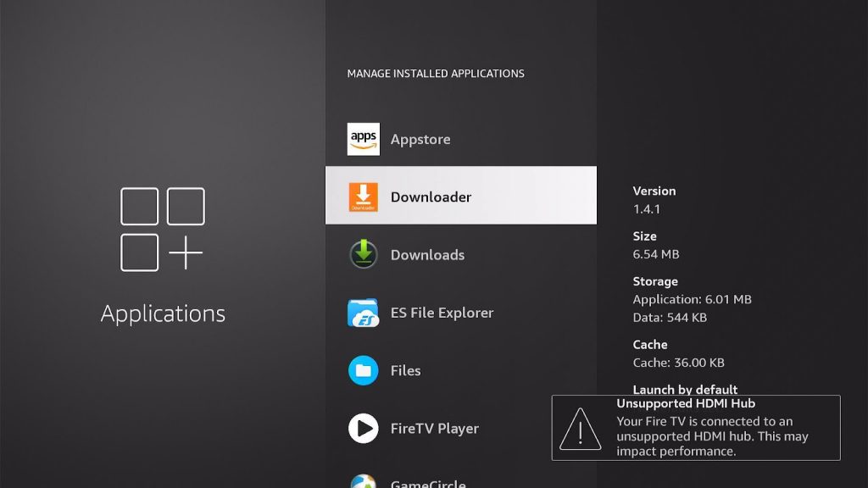The width and height of the screenshot is (868, 488).
Task: Click the Data: 544 KB value
Action: 670,318
